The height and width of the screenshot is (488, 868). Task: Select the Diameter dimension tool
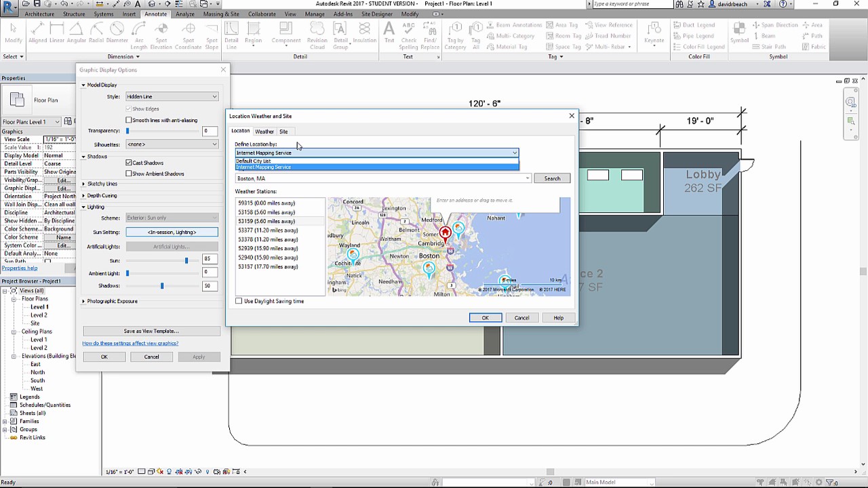click(117, 34)
